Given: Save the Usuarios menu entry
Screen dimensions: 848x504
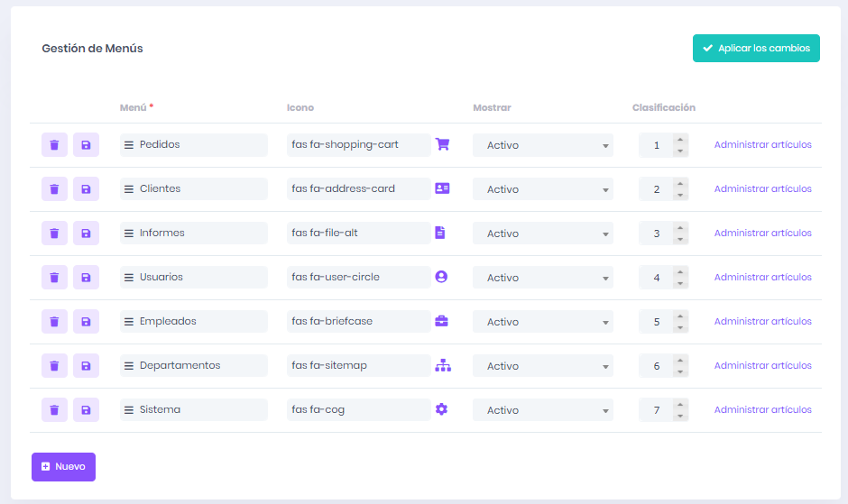Looking at the screenshot, I should pos(86,278).
